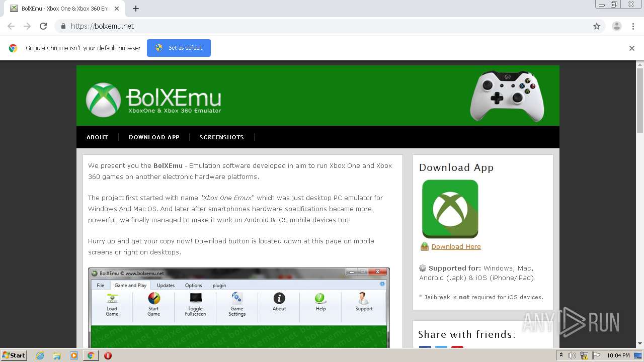Open the DOWNLOAD APP navigation item

coord(154,137)
